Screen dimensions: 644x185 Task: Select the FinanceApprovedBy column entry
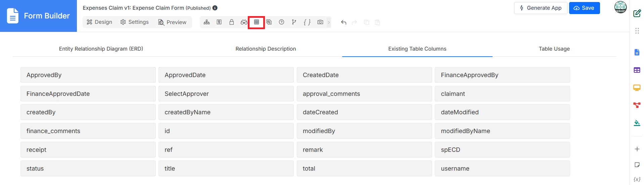point(502,75)
